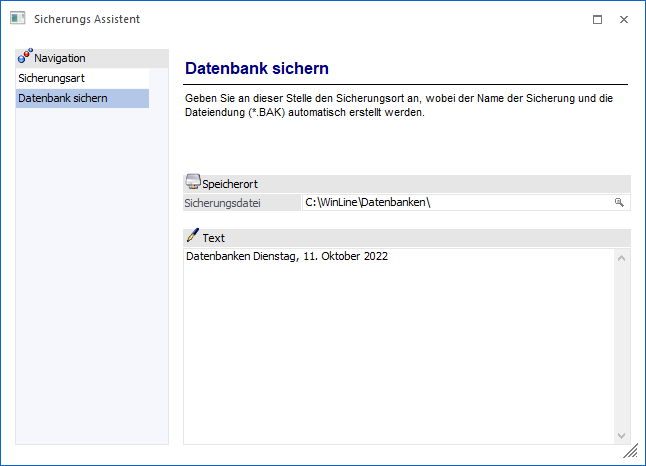Screen dimensions: 646x466
Task: Click the bold Datenbank sichern page heading
Action: point(257,68)
